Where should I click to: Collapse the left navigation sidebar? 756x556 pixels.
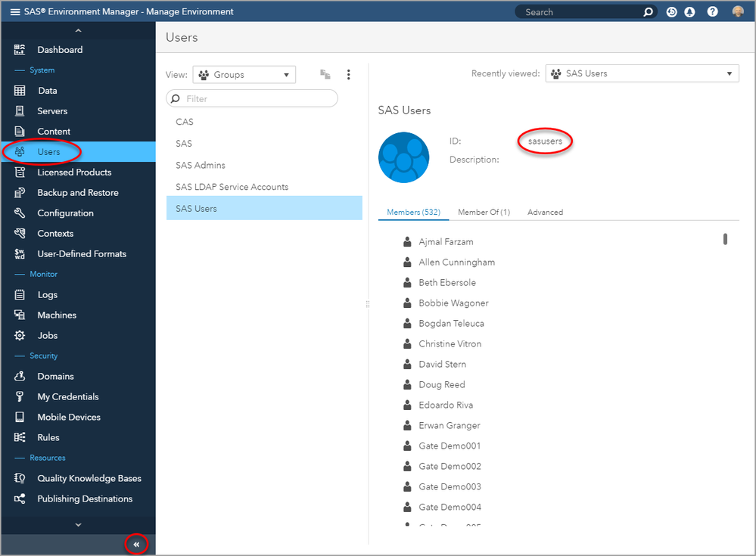136,544
